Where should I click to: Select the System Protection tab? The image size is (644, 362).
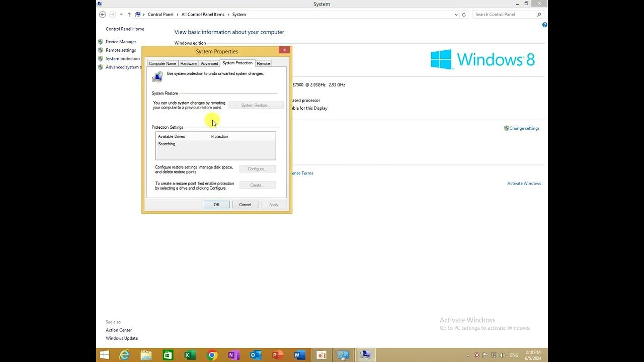point(237,63)
